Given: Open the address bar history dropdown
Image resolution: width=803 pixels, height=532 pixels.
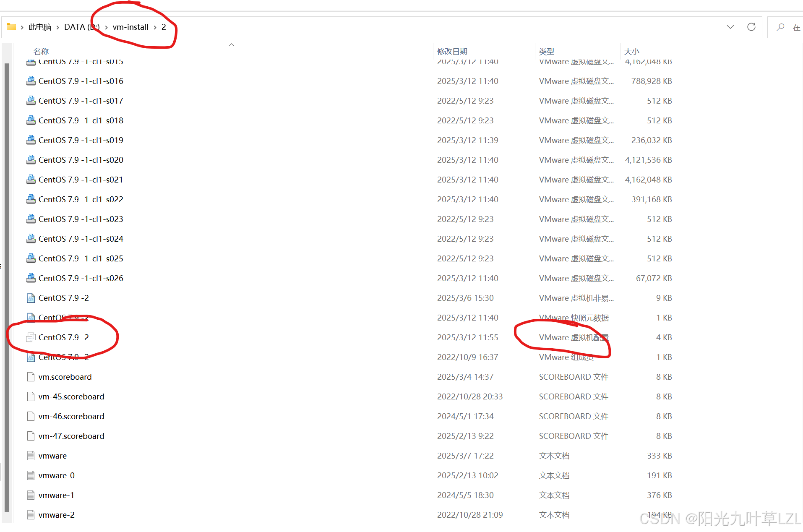Looking at the screenshot, I should click(730, 27).
